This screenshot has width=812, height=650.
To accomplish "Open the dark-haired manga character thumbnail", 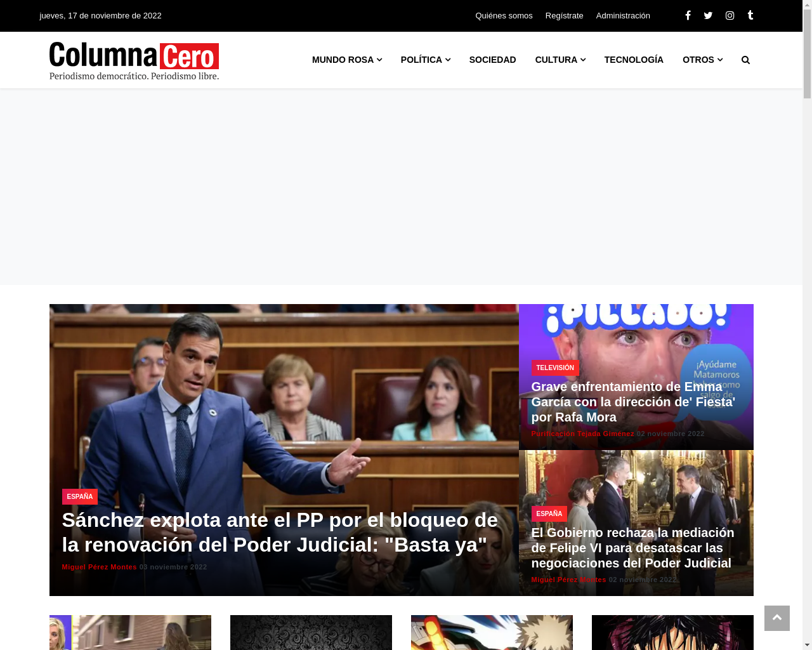I will coord(672,632).
